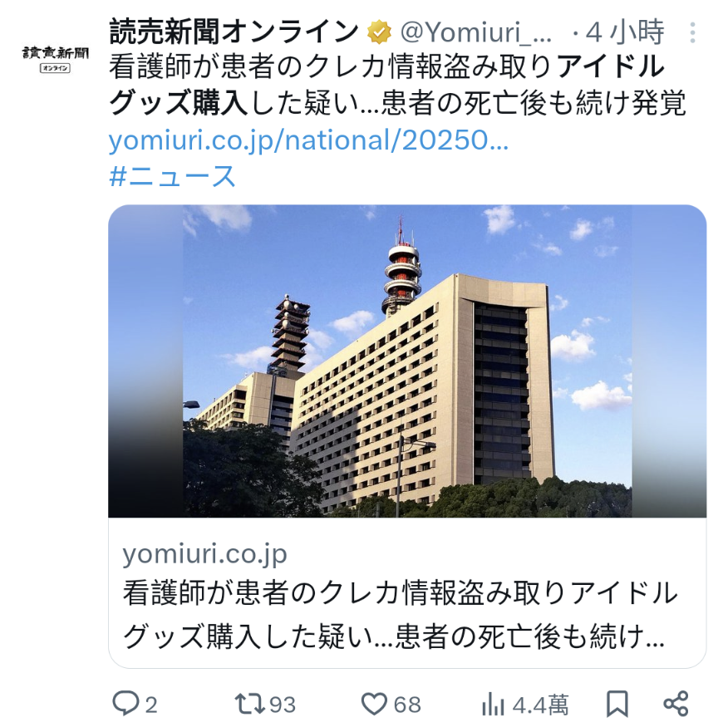Click the @Yomiuri_ handle

pyautogui.click(x=476, y=32)
